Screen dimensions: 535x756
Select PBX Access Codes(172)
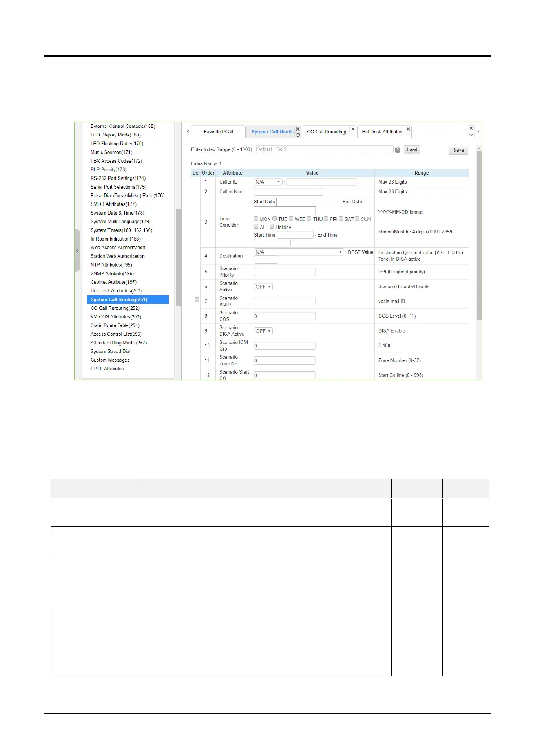click(116, 161)
